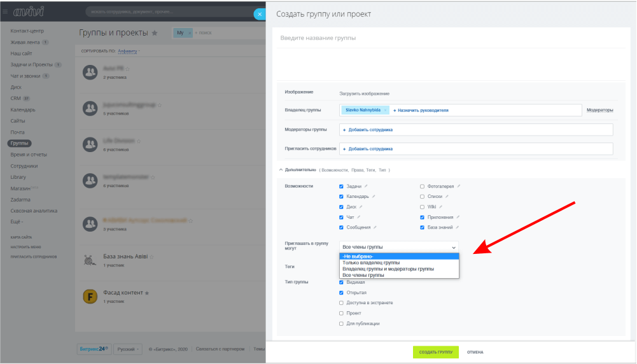Go to Календарь in the left menu

[x=23, y=109]
